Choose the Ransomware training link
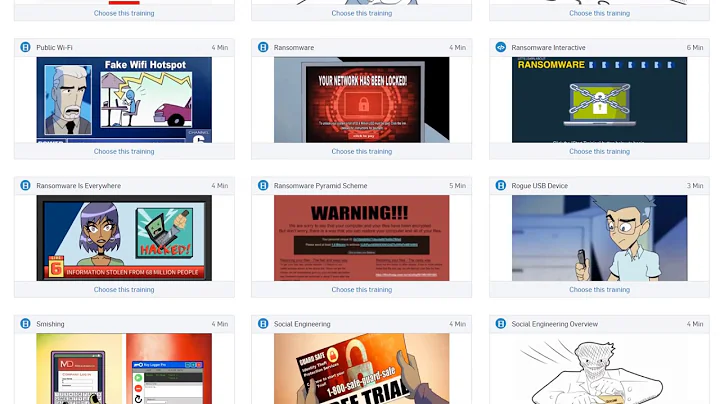 362,152
